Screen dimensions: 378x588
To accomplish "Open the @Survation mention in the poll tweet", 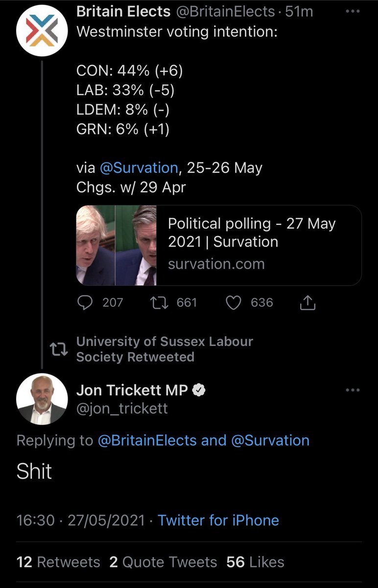I will [139, 168].
